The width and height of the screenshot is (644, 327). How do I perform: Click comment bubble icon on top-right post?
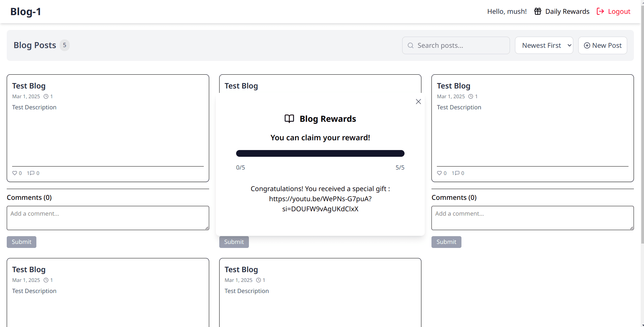coord(457,173)
